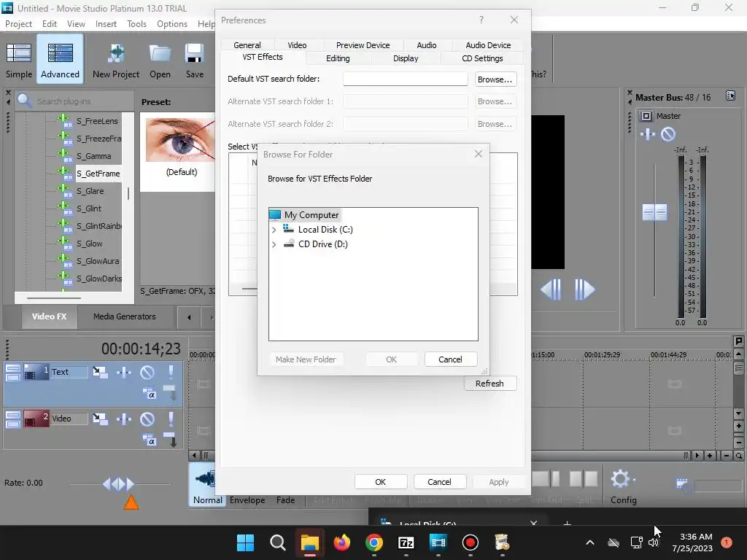
Task: Click the taskbar search icon
Action: pyautogui.click(x=277, y=542)
